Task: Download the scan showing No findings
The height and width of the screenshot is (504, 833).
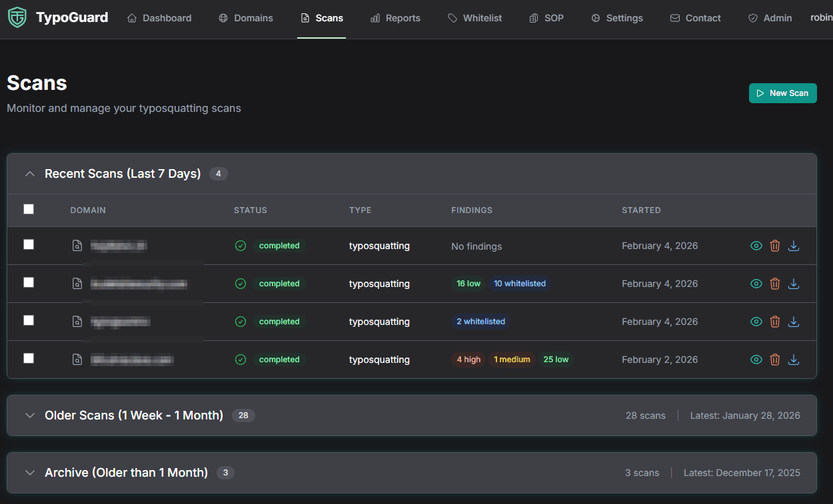Action: pyautogui.click(x=793, y=246)
